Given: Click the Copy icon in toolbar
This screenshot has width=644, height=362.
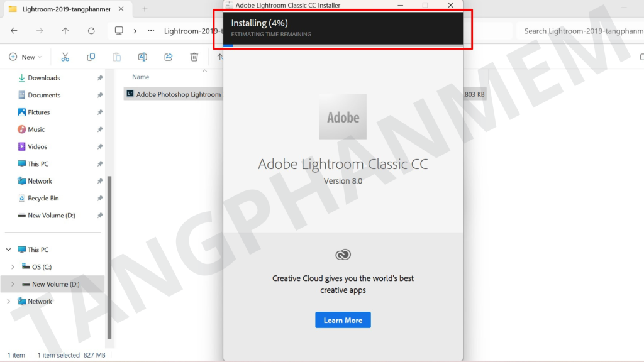Looking at the screenshot, I should click(x=91, y=57).
